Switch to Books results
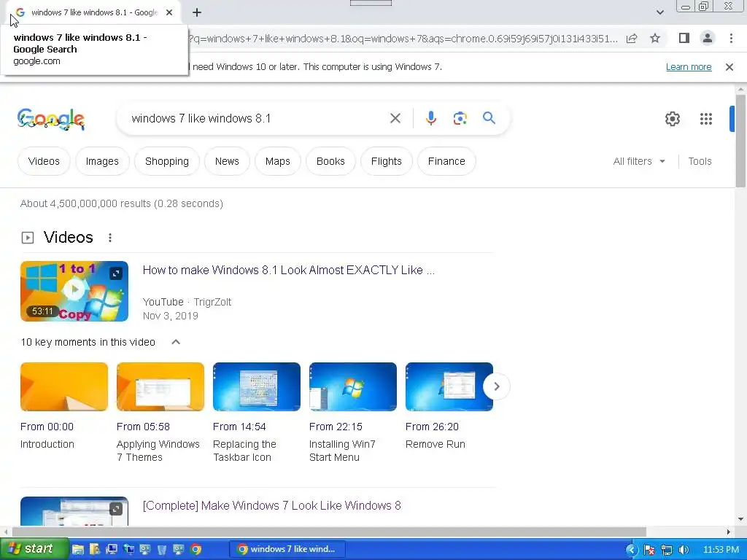Viewport: 747px width, 560px height. pyautogui.click(x=330, y=161)
